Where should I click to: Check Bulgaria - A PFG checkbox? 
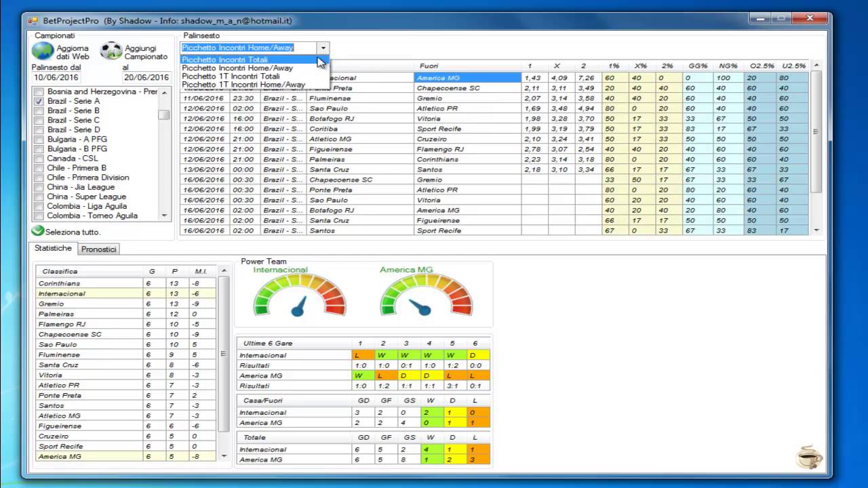point(39,139)
